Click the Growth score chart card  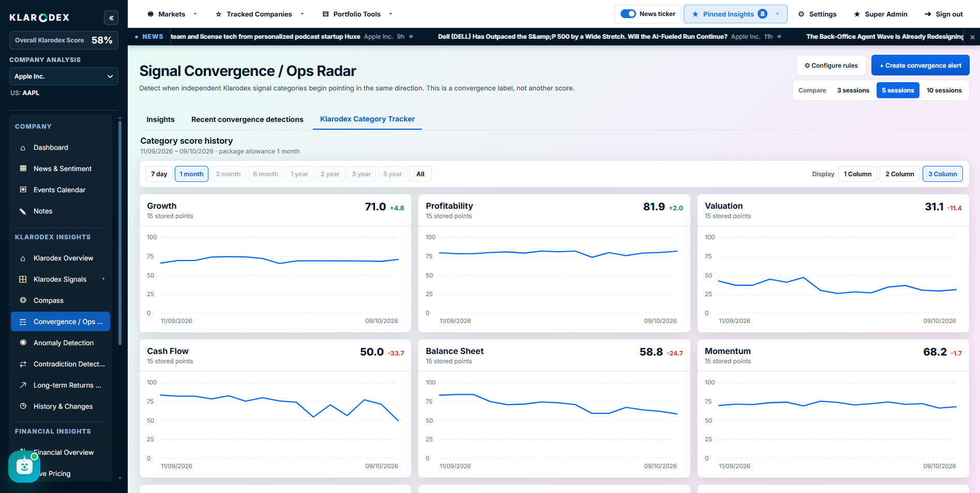pyautogui.click(x=275, y=263)
